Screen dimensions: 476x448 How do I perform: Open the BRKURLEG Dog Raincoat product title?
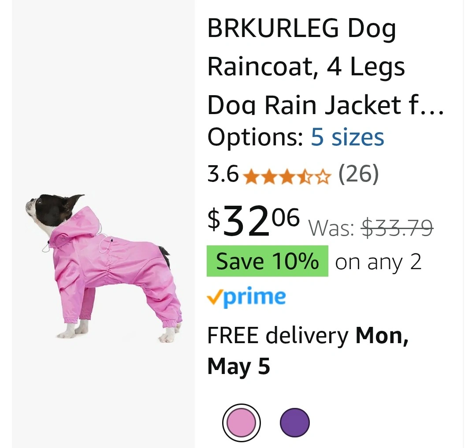325,66
